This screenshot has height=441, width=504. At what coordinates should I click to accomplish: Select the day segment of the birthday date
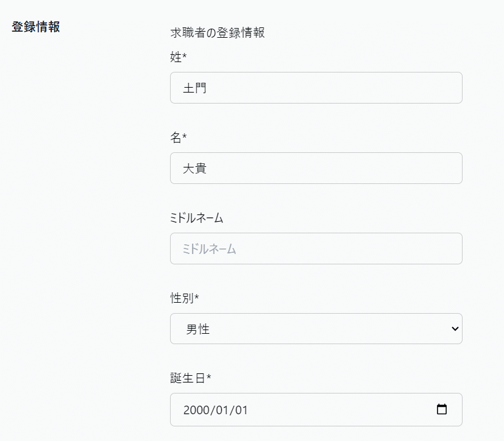point(241,410)
